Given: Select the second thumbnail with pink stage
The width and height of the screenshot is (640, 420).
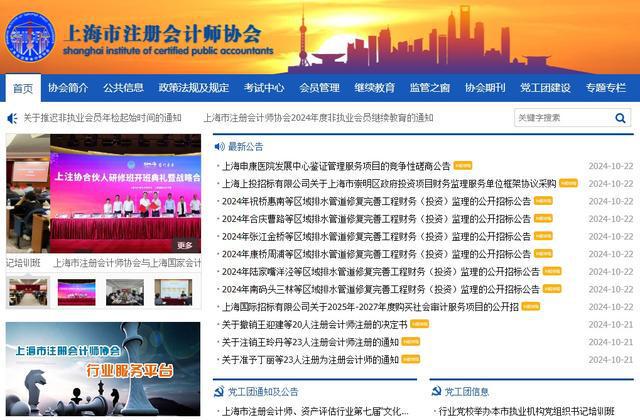Looking at the screenshot, I should (76, 292).
